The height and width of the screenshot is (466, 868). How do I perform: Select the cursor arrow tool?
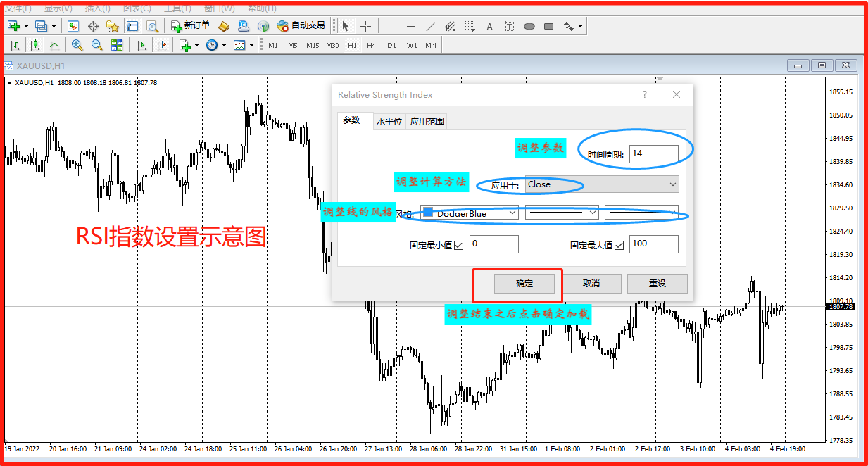[346, 26]
